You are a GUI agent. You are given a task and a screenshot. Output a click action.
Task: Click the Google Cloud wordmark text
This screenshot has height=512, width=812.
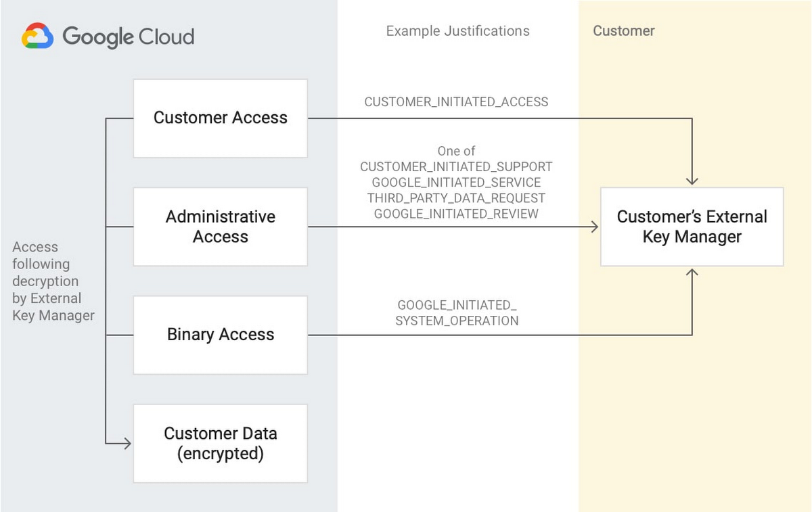129,37
